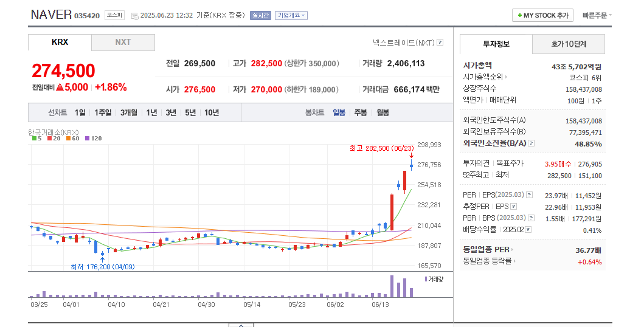Click the 외국인보유주식수 value 77,395,471
This screenshot has height=327, width=644.
pos(585,133)
